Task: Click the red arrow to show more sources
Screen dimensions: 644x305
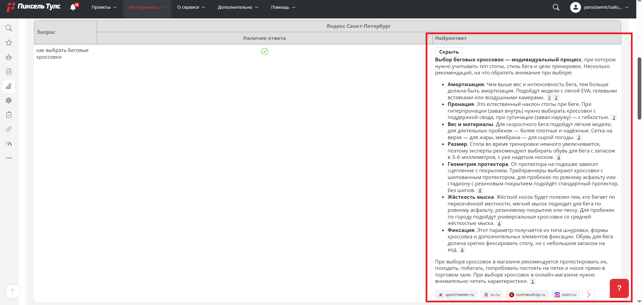Action: 588,295
